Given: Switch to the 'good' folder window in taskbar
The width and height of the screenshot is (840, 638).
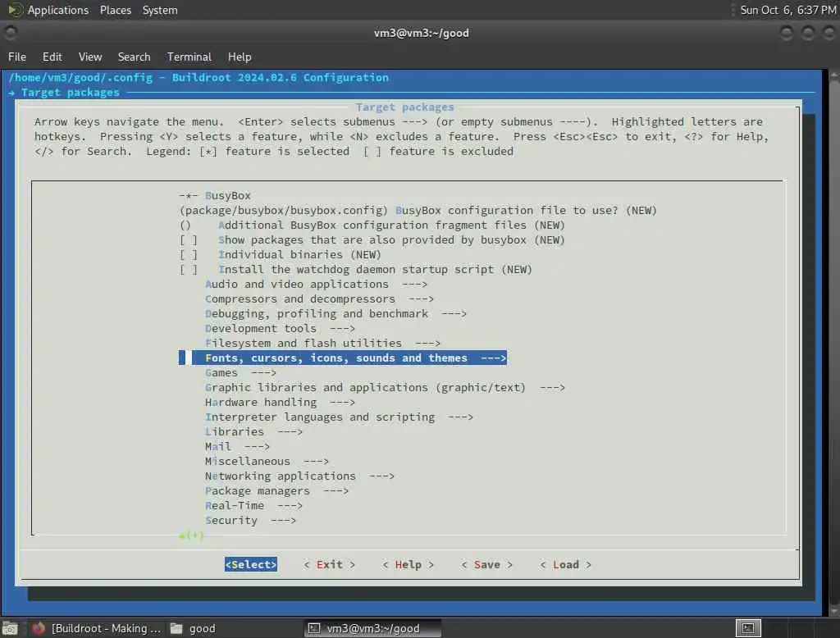Looking at the screenshot, I should coord(194,628).
